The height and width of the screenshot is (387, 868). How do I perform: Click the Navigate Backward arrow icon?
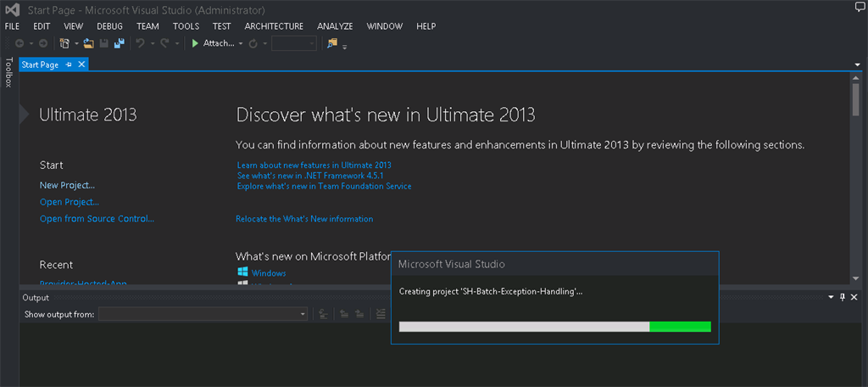19,43
